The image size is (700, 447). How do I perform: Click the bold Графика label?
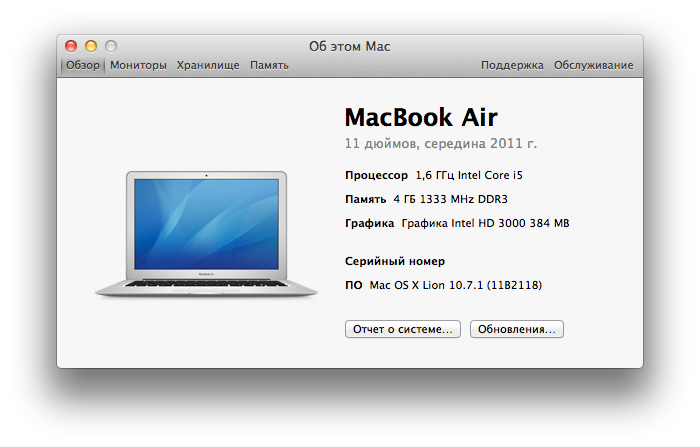[369, 223]
